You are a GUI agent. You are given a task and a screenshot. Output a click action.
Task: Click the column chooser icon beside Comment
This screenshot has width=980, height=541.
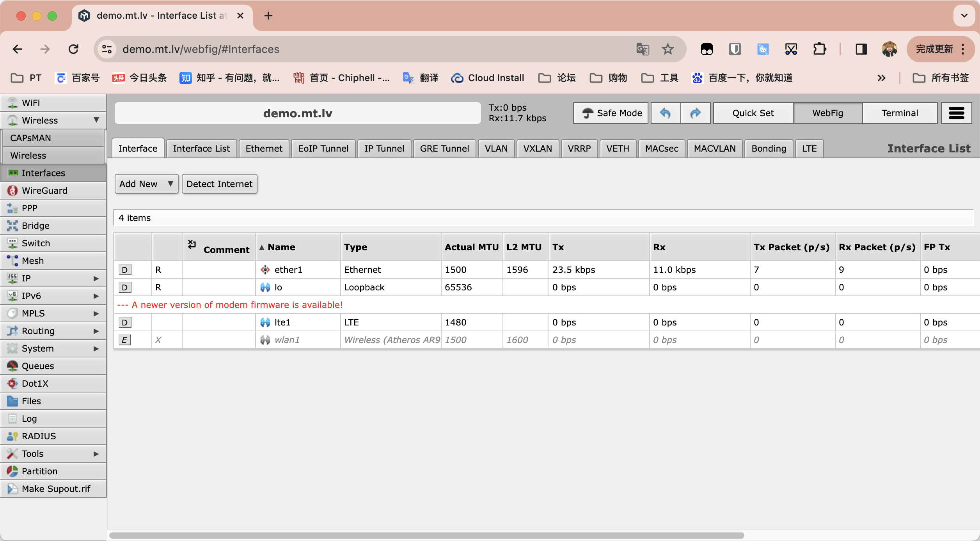192,244
